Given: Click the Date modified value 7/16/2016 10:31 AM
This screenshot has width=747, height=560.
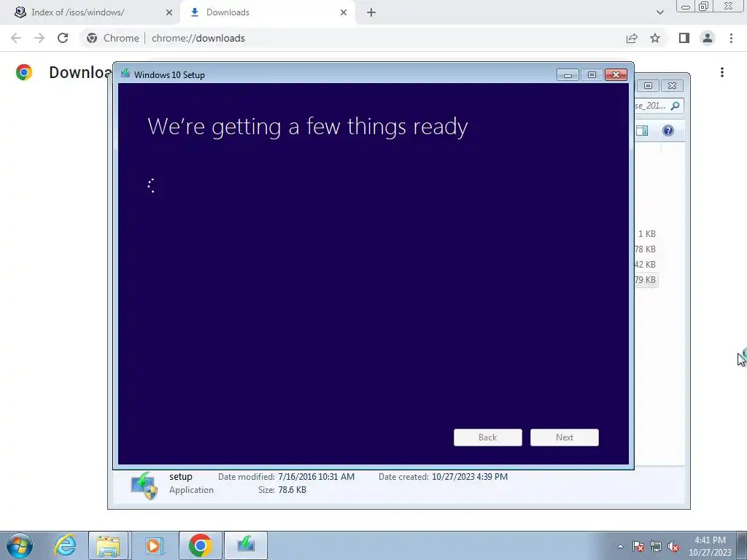Looking at the screenshot, I should 317,477.
